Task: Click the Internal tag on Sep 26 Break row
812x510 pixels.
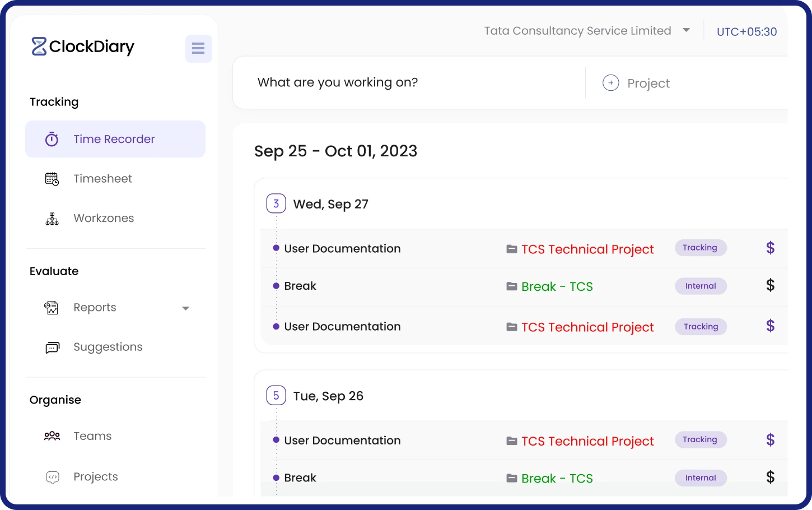Action: pos(701,478)
